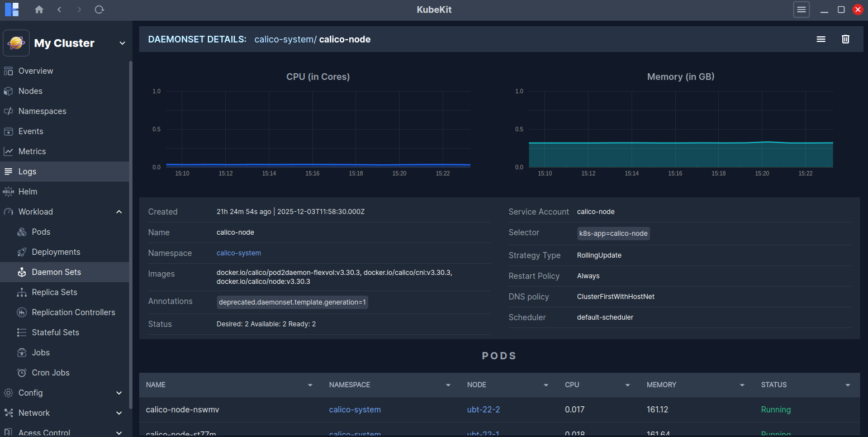
Task: Open the daemonset details menu icon
Action: [821, 39]
